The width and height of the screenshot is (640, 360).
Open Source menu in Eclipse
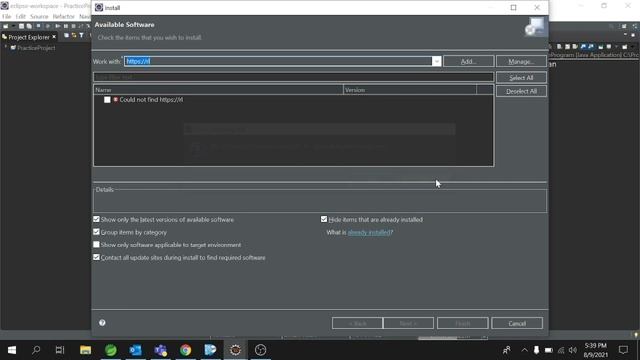coord(39,16)
